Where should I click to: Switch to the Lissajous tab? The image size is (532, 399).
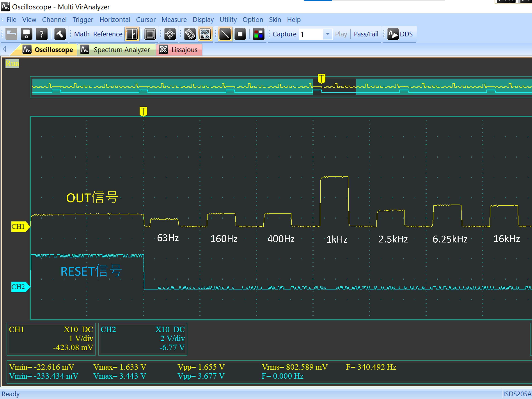pos(179,50)
